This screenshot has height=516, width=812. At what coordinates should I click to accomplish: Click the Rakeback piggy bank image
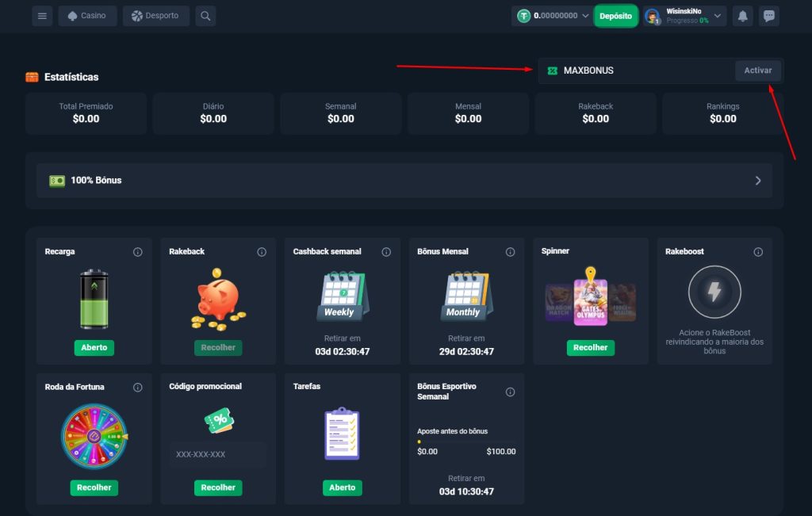pos(218,299)
